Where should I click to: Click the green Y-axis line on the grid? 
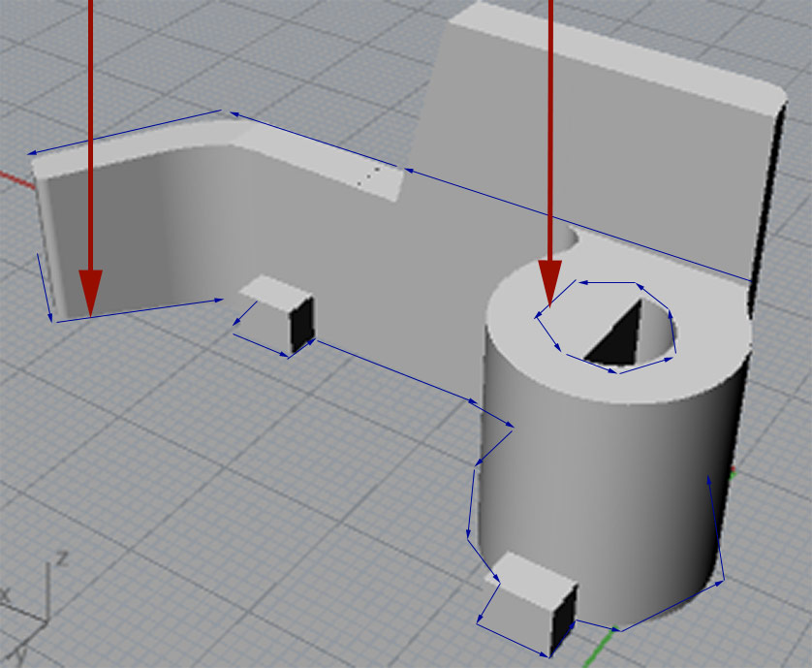601,648
